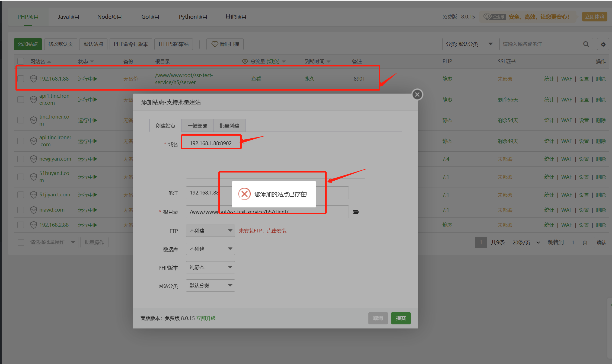Click the WAF shield icon for 192.168.1.88
The width and height of the screenshot is (612, 364).
point(33,79)
